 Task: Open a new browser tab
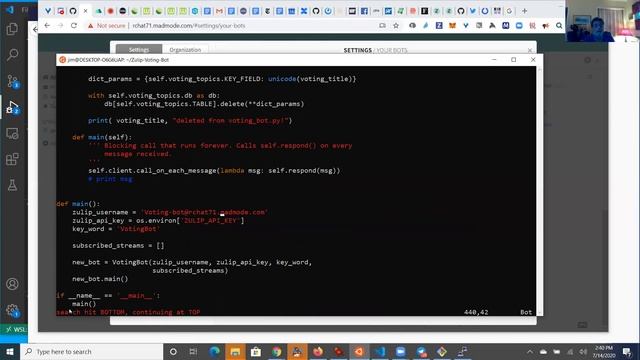524,11
